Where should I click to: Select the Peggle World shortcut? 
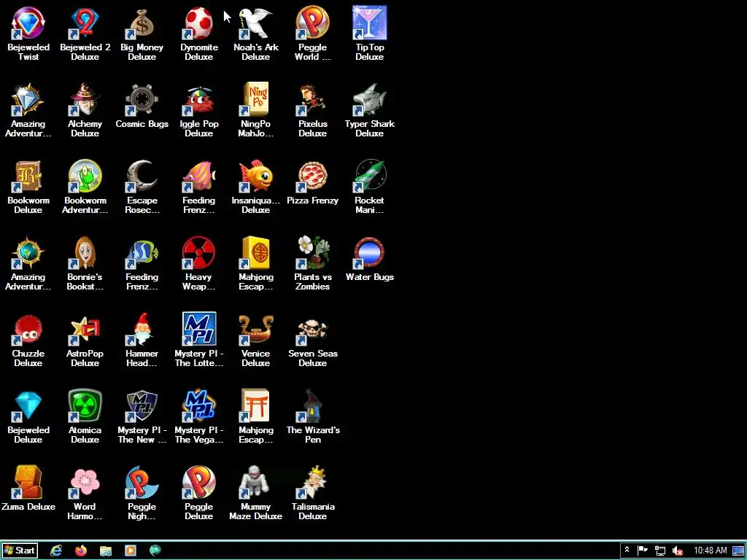[x=312, y=23]
